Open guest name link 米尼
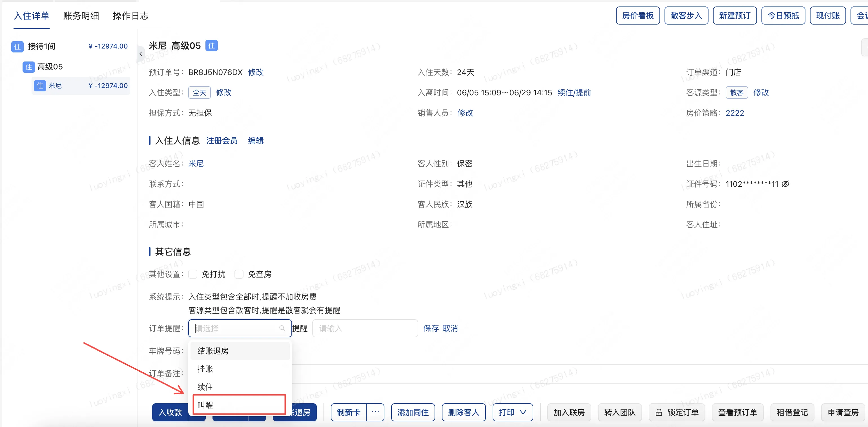 (196, 164)
